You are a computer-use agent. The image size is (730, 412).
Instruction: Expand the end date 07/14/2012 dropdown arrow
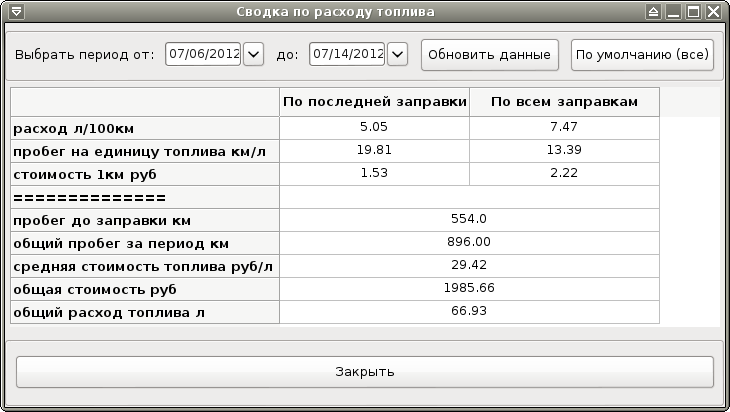397,54
